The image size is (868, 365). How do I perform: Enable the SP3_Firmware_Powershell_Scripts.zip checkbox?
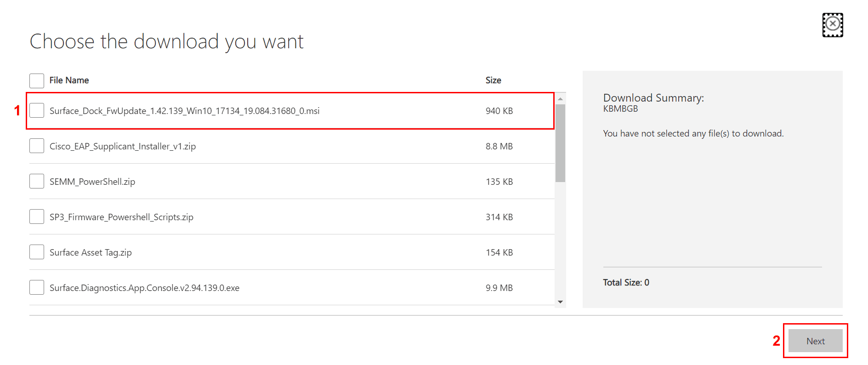tap(37, 217)
